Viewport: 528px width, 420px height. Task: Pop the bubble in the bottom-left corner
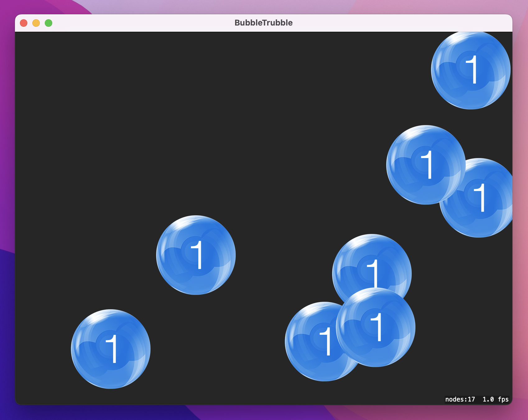point(110,348)
